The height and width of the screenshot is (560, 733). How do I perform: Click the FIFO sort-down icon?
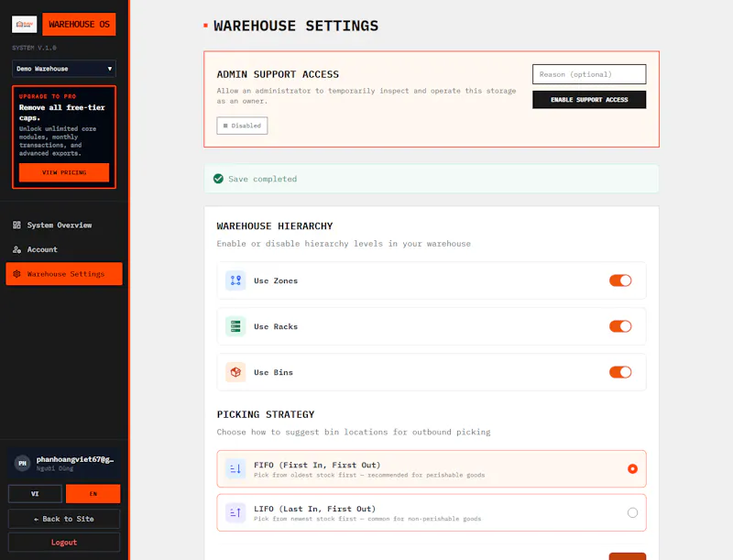[235, 468]
